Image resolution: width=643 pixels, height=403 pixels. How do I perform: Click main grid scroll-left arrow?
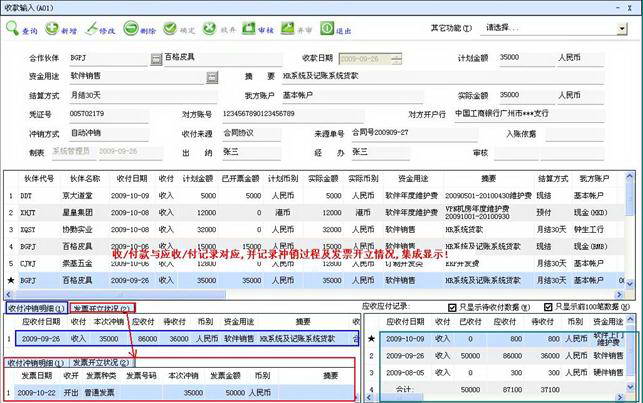(8, 294)
